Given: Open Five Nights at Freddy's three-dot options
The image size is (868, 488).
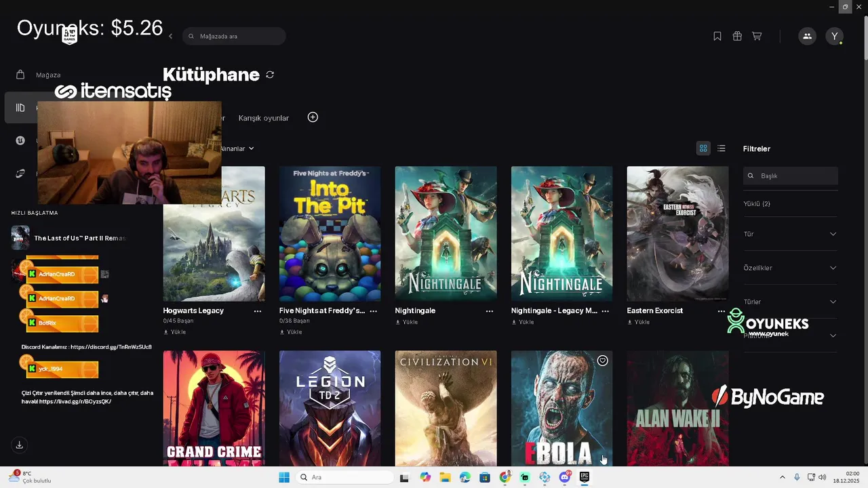Looking at the screenshot, I should (x=373, y=311).
